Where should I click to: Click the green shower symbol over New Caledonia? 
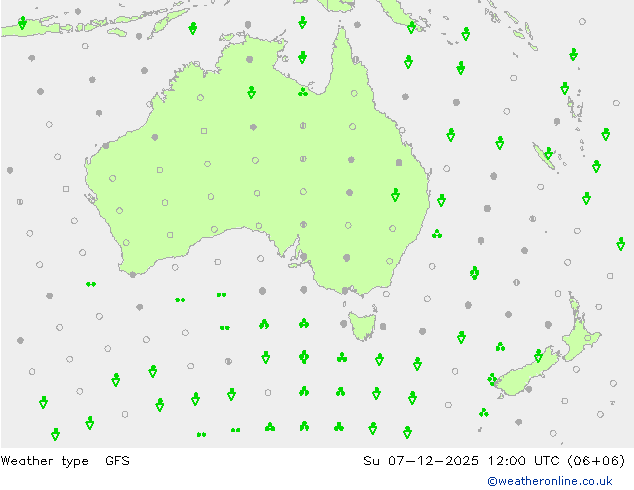pyautogui.click(x=548, y=154)
